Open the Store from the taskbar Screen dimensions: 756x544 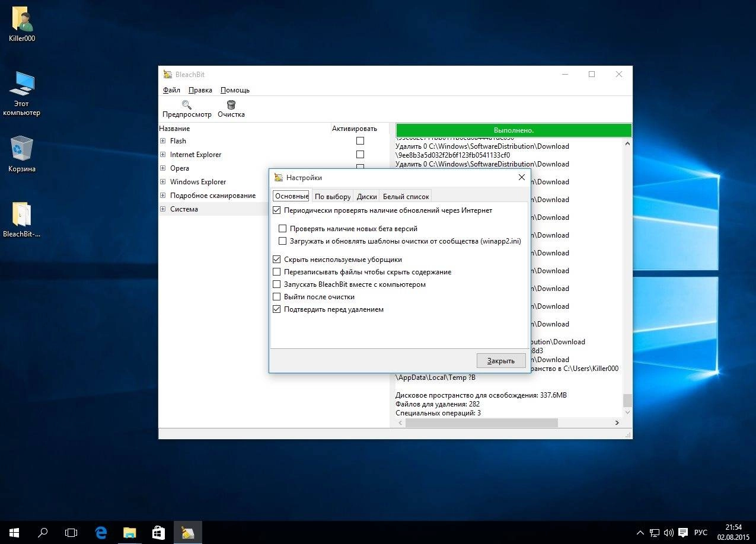click(x=158, y=532)
